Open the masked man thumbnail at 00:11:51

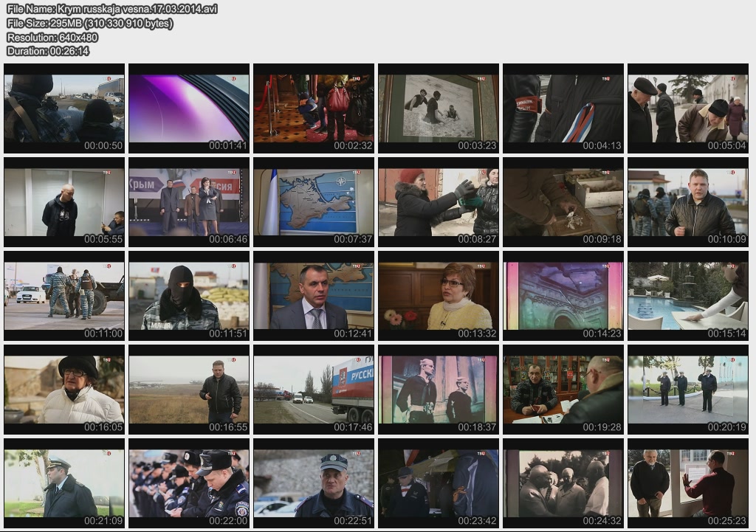coord(189,295)
